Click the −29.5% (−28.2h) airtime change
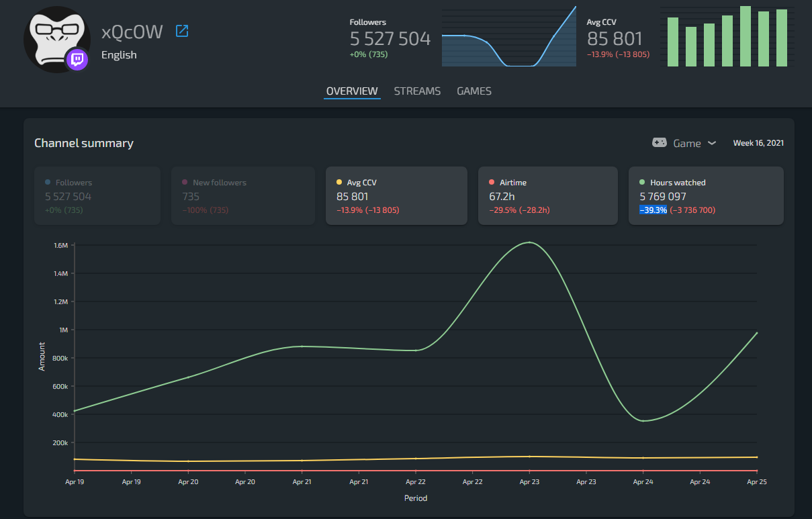 point(520,210)
